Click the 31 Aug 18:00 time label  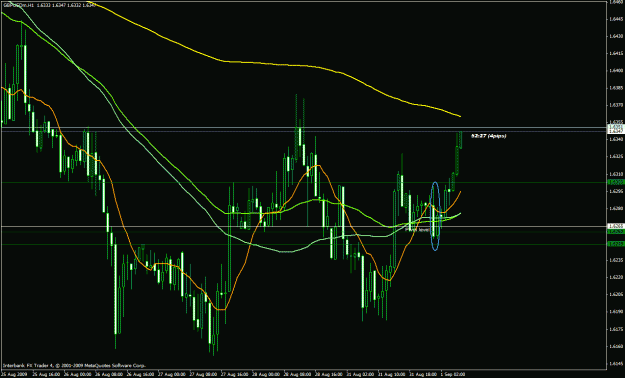(x=423, y=374)
